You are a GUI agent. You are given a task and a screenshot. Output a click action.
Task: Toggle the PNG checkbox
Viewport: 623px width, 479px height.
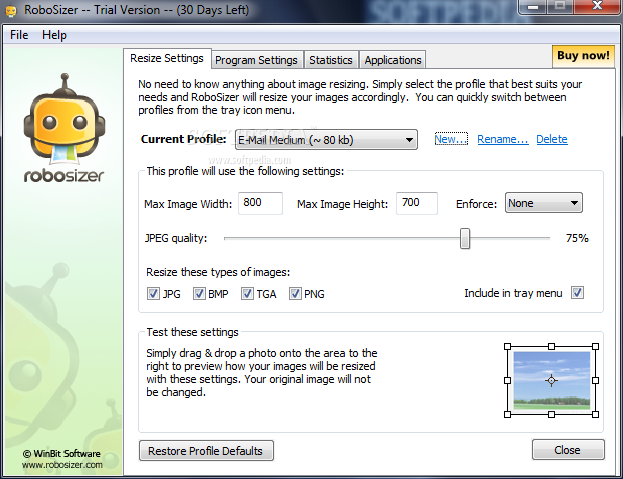click(x=295, y=294)
